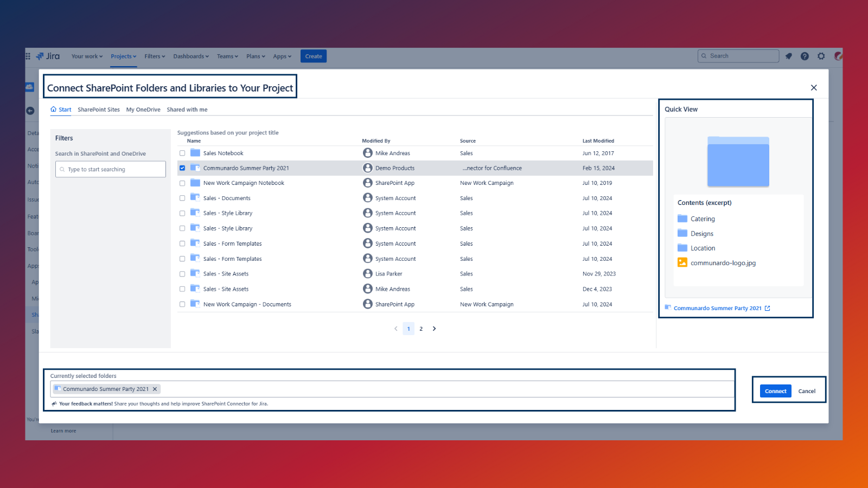
Task: Click the Learn more link in the background
Action: point(63,431)
